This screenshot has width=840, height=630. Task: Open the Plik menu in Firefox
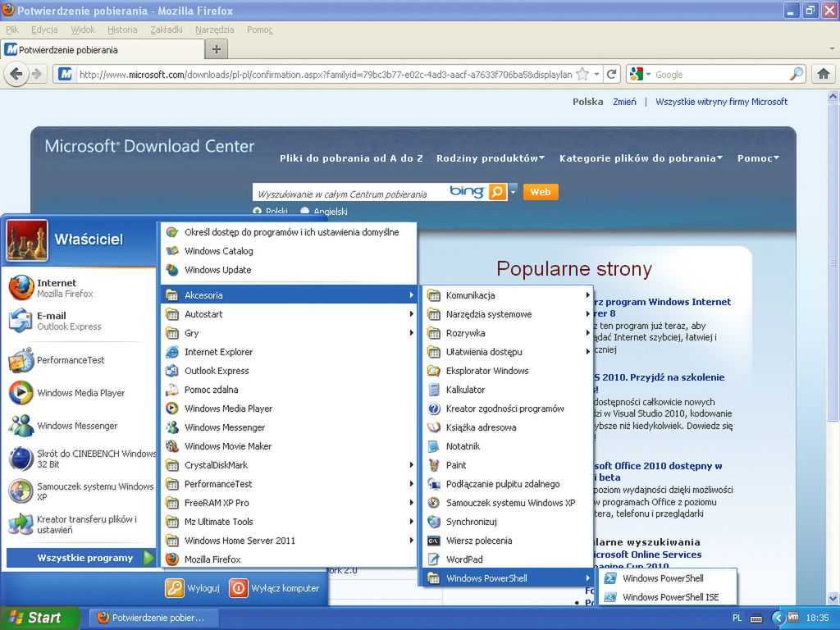click(x=12, y=30)
